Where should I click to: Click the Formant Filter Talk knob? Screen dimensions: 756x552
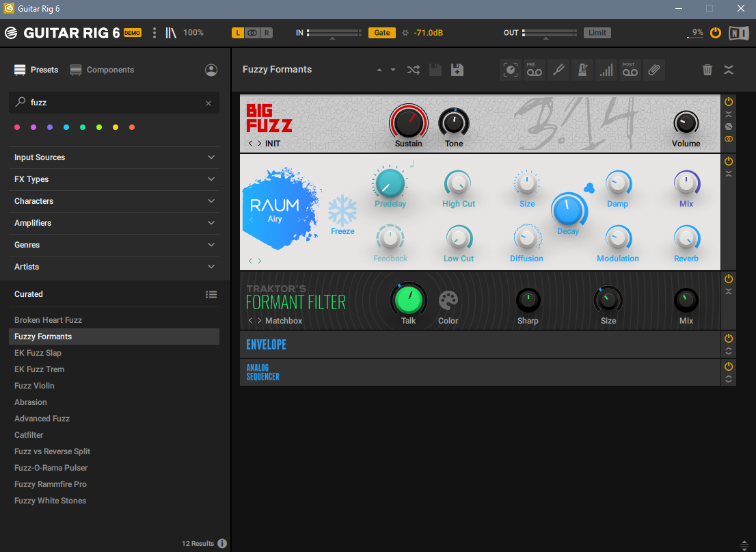pos(408,300)
